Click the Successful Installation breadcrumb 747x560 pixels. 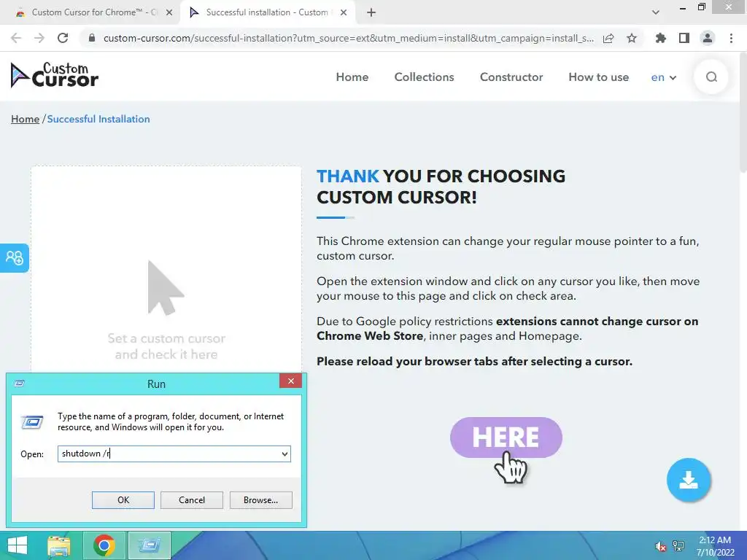tap(98, 119)
